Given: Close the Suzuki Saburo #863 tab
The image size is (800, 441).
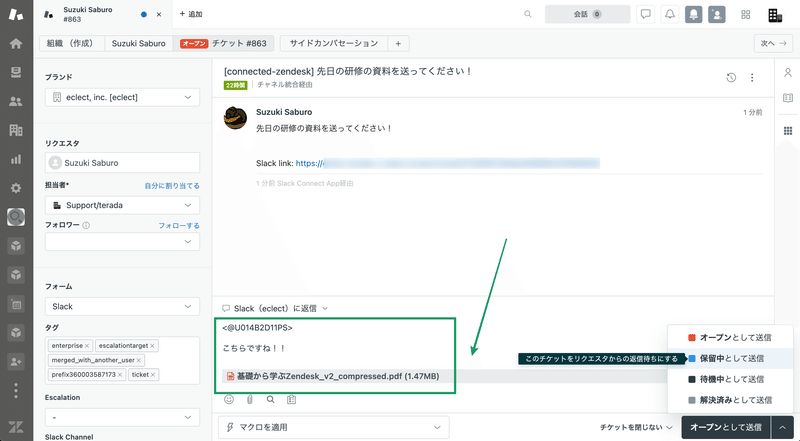Looking at the screenshot, I should pyautogui.click(x=159, y=14).
